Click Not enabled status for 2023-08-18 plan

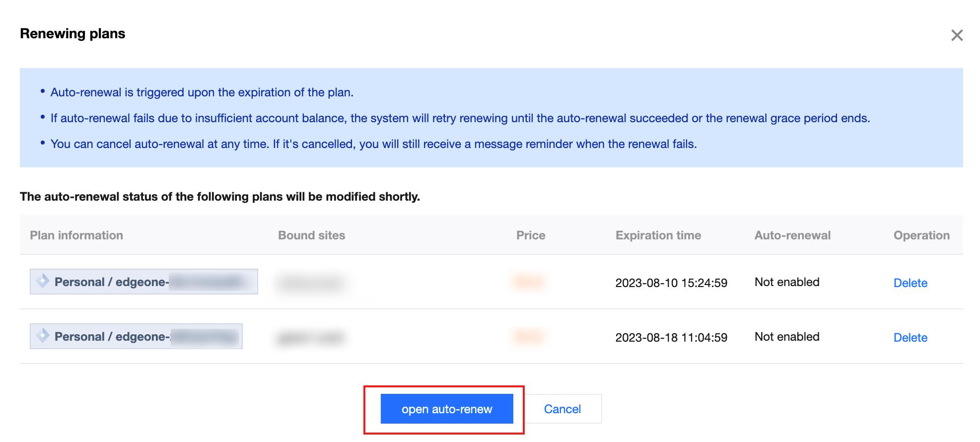click(787, 337)
